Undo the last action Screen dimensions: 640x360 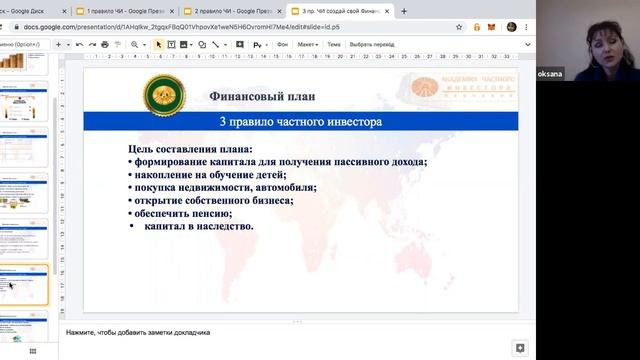click(x=80, y=44)
